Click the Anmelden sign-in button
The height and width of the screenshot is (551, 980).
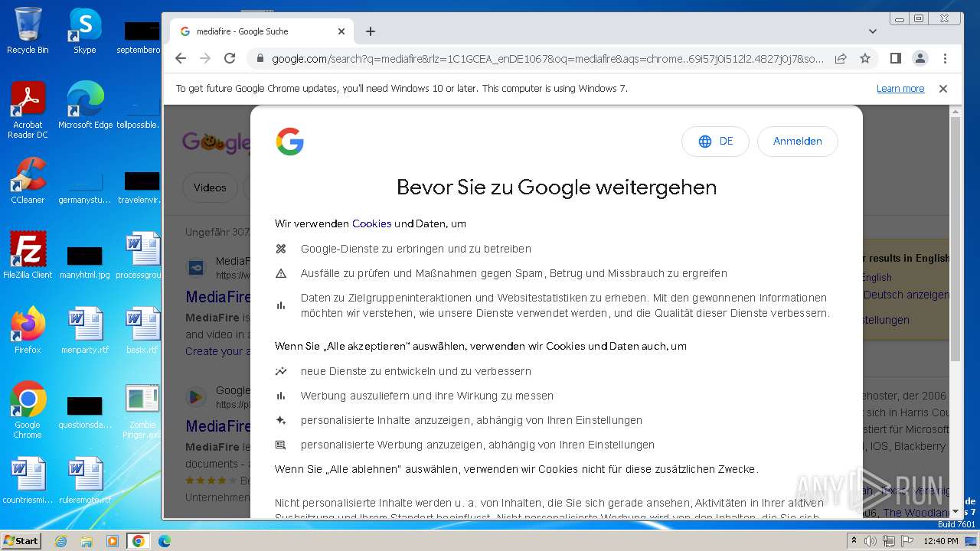tap(798, 142)
